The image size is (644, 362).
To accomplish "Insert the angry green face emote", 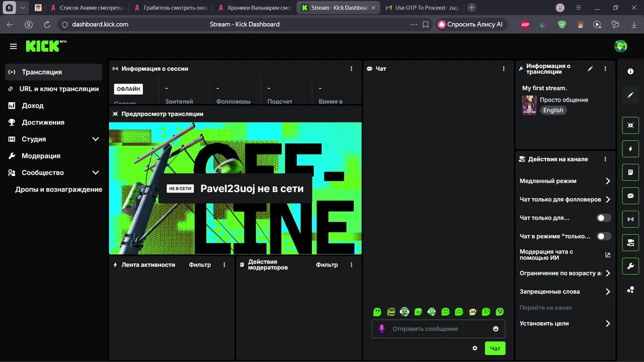I will (391, 312).
